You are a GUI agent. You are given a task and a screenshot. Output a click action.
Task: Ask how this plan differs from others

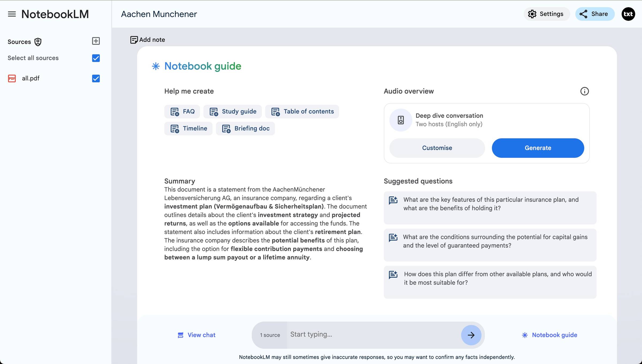(x=490, y=282)
